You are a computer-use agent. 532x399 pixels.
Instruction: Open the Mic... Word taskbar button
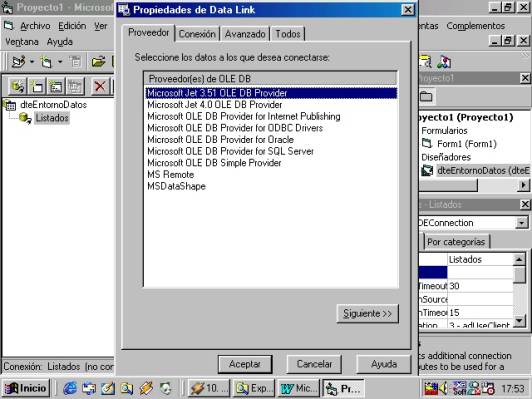(298, 388)
